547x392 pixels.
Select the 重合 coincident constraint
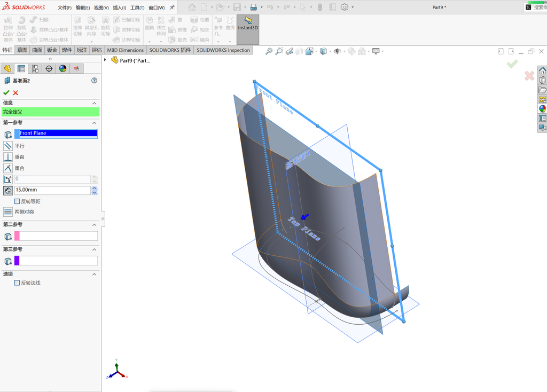click(7, 168)
